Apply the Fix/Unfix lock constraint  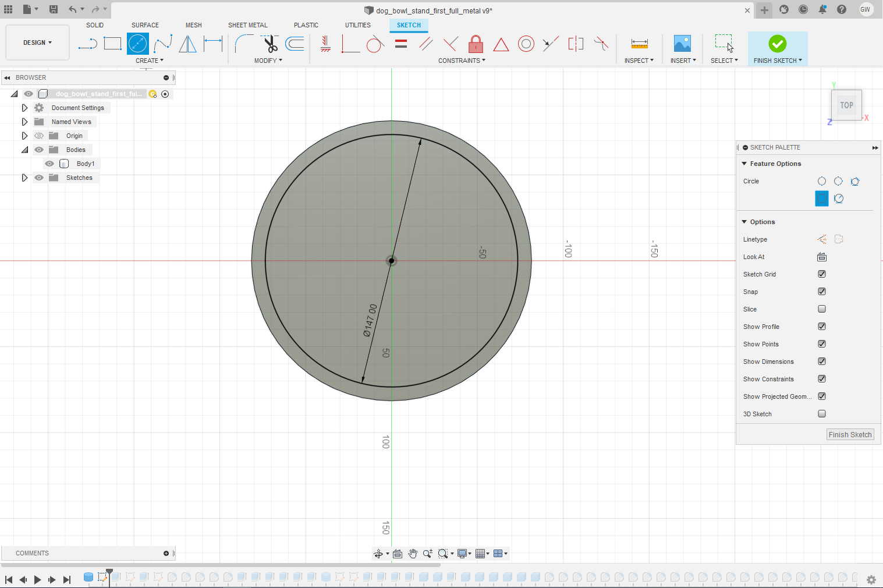click(476, 44)
